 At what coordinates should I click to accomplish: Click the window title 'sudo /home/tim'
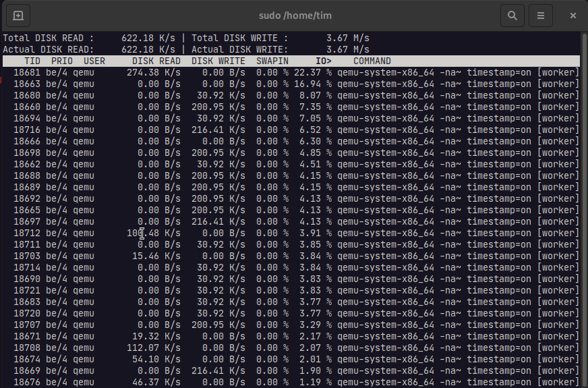point(295,16)
